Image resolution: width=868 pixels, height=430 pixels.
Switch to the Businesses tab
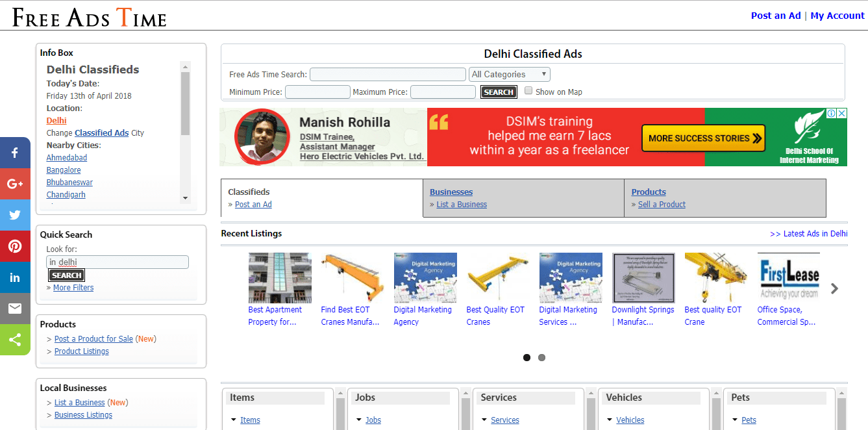[x=451, y=192]
